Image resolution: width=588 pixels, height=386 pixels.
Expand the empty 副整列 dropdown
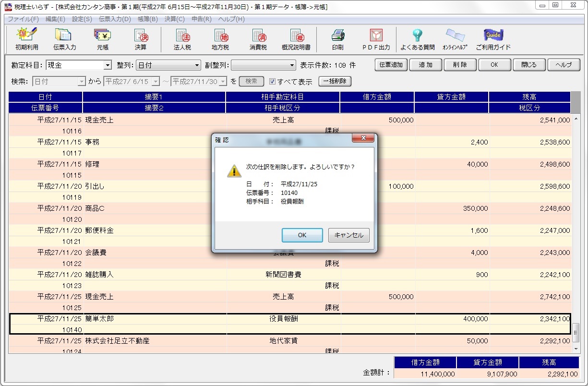[292, 65]
